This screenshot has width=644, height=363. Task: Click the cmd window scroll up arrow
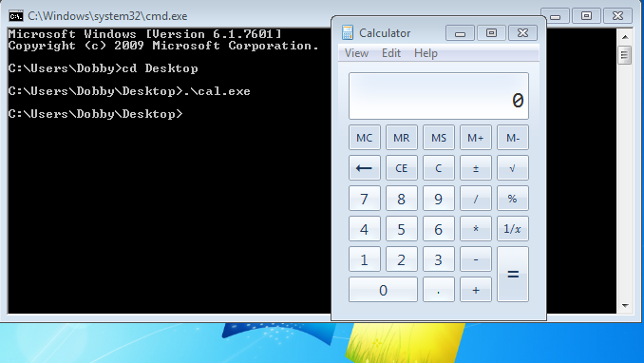point(625,37)
